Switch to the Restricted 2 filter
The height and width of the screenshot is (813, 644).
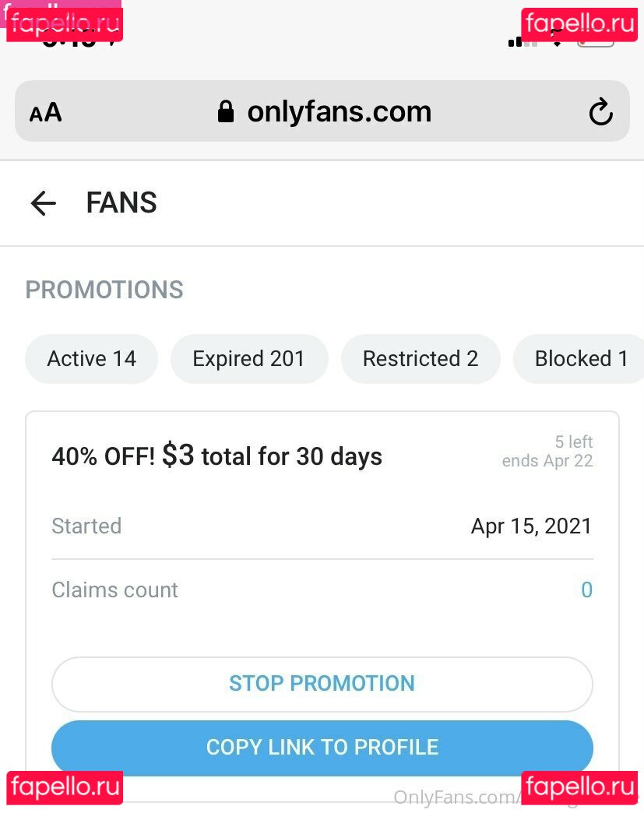[420, 358]
